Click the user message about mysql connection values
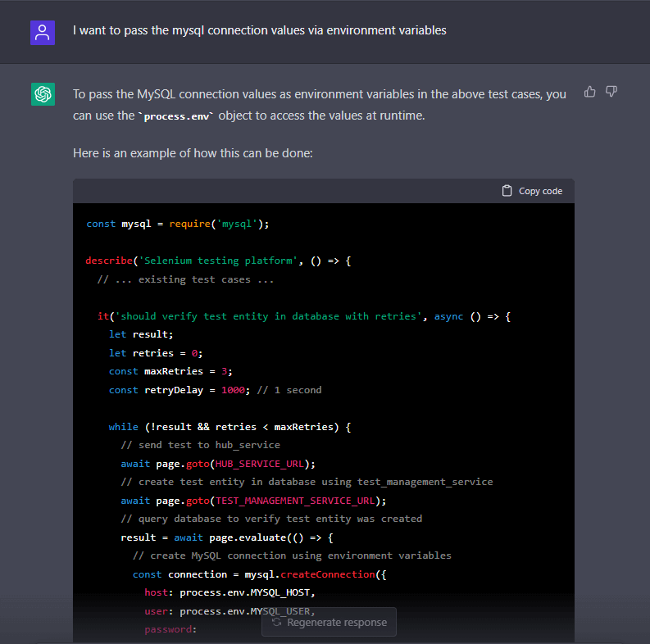The image size is (650, 644). 260,30
